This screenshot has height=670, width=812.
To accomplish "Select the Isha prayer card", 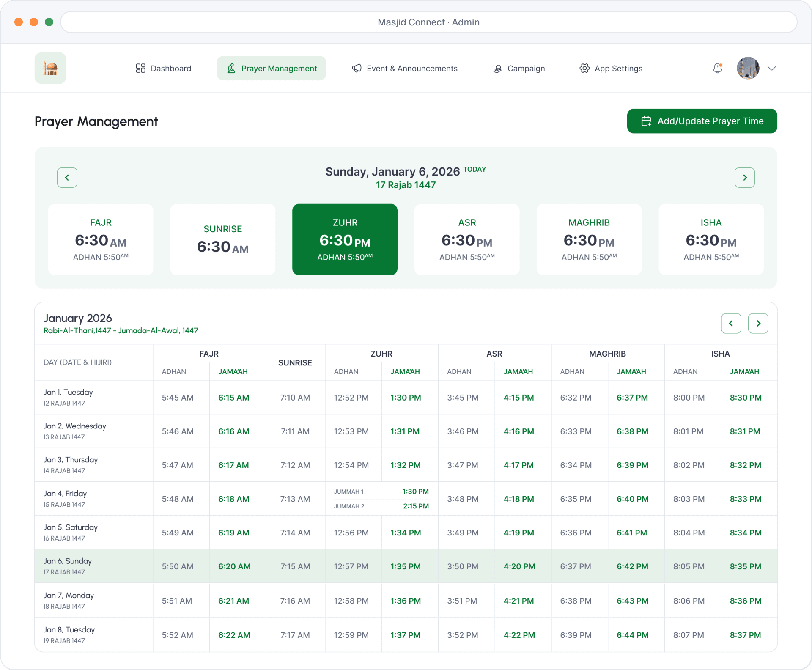I will click(x=711, y=239).
